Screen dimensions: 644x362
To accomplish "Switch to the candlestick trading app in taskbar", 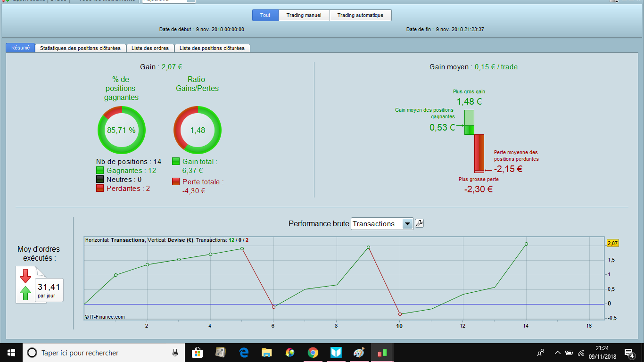I will point(381,352).
